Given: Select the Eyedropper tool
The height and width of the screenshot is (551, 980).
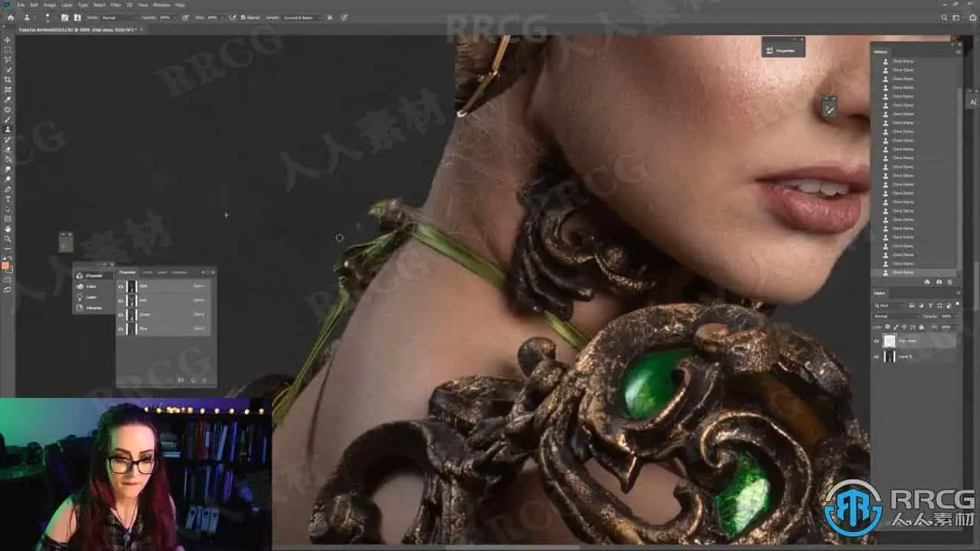Looking at the screenshot, I should 8,99.
